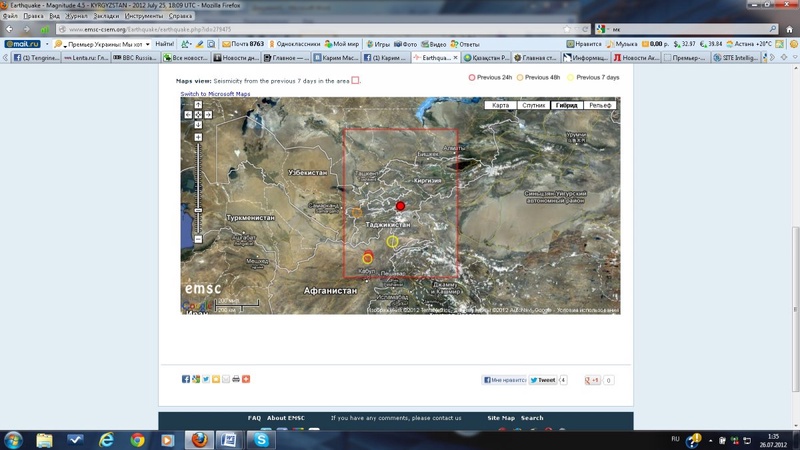
Task: Pan the map right with arrow control
Action: (208, 114)
